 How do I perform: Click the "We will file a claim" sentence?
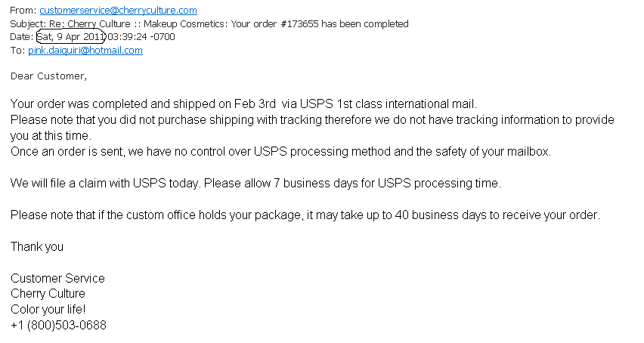tap(255, 183)
